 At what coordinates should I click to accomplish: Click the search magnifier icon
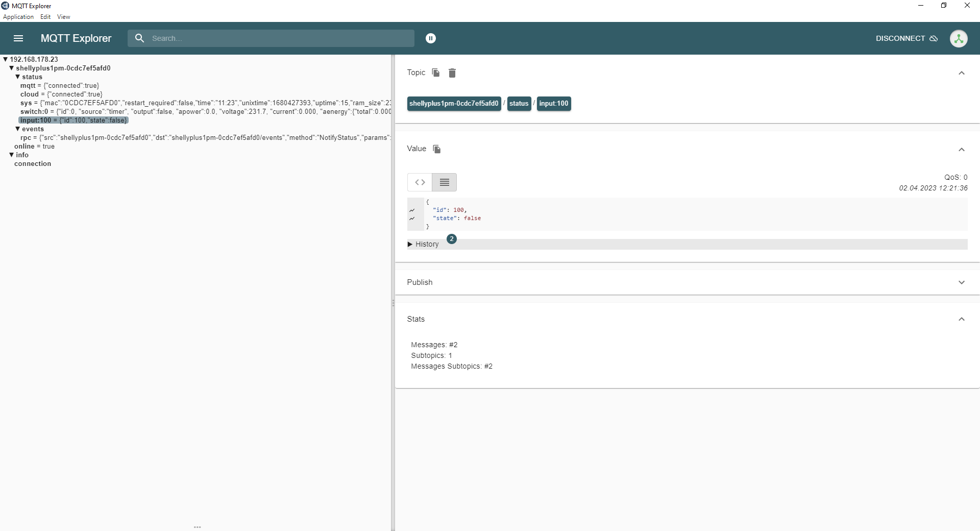coord(139,38)
